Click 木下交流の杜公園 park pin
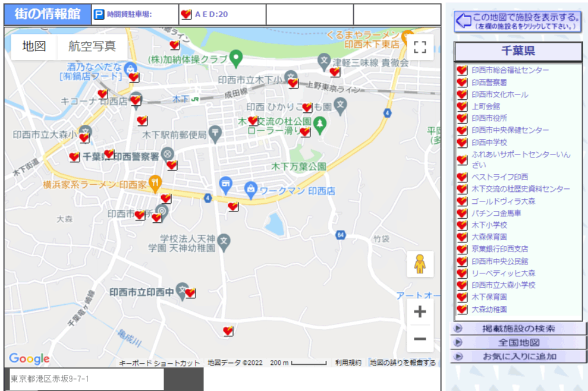Viewport: 588px width, 391px height. tap(320, 124)
